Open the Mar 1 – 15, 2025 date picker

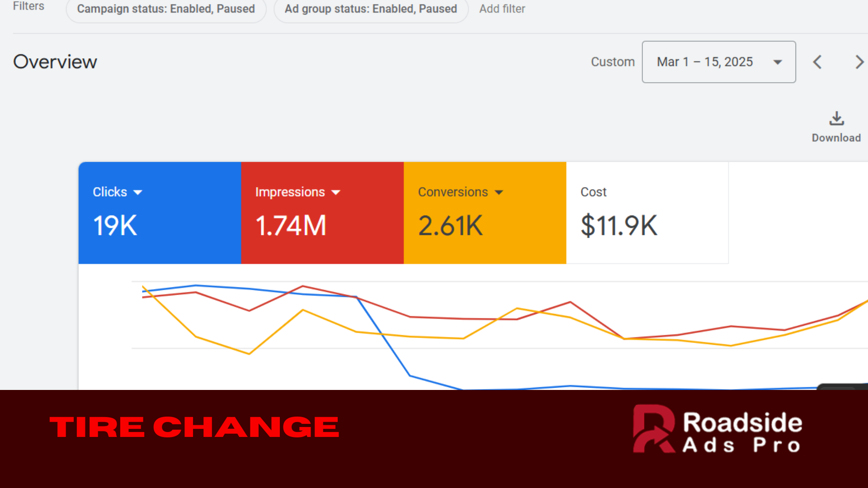tap(719, 62)
